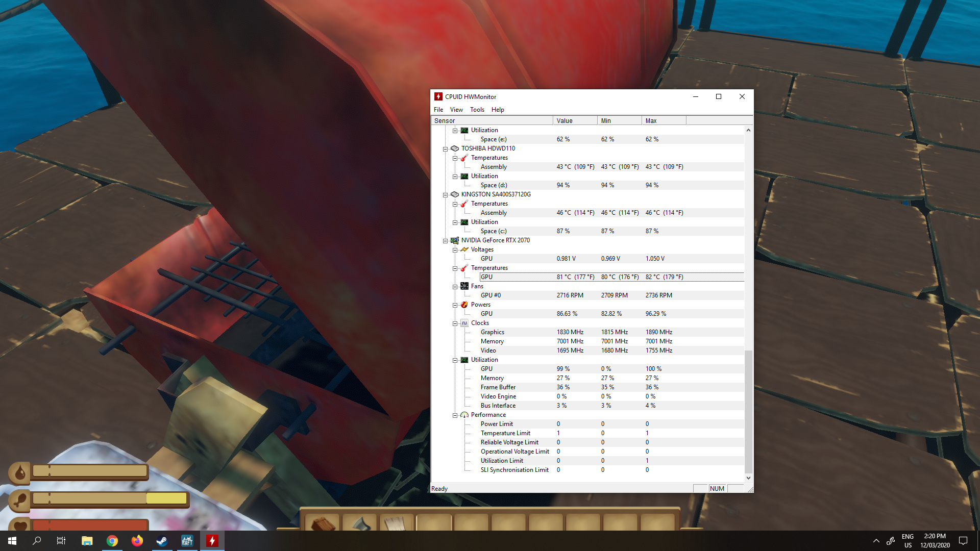Viewport: 980px width, 551px height.
Task: Select the NVIDIA graphics card icon
Action: tap(455, 240)
